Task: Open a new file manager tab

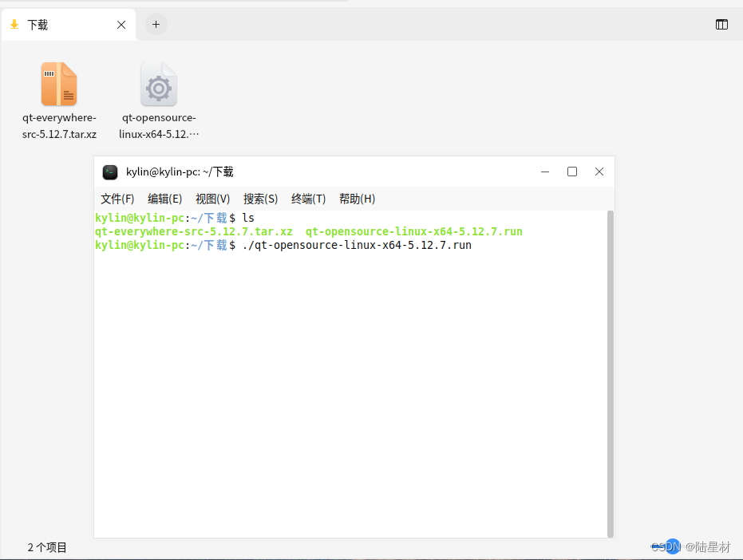Action: tap(156, 25)
